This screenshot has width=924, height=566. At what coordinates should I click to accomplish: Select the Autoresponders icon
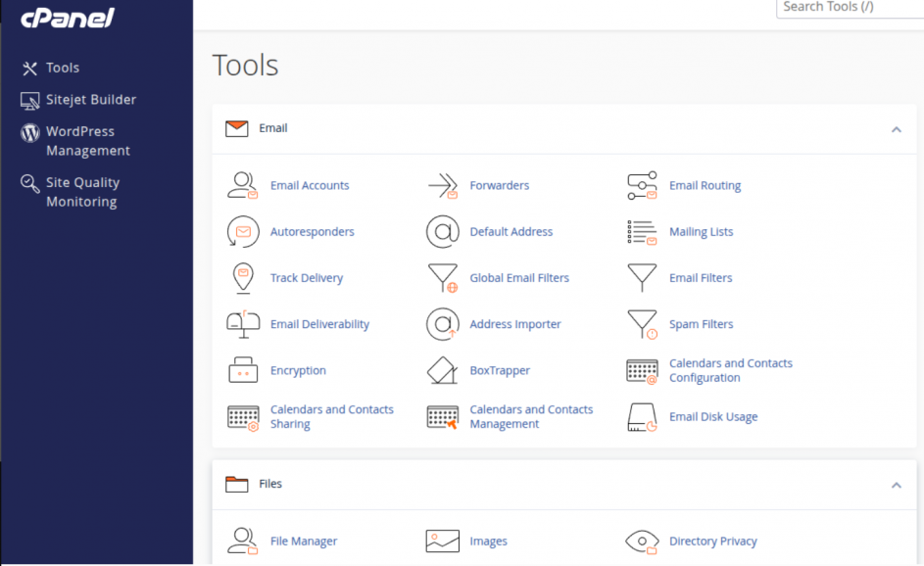click(243, 231)
